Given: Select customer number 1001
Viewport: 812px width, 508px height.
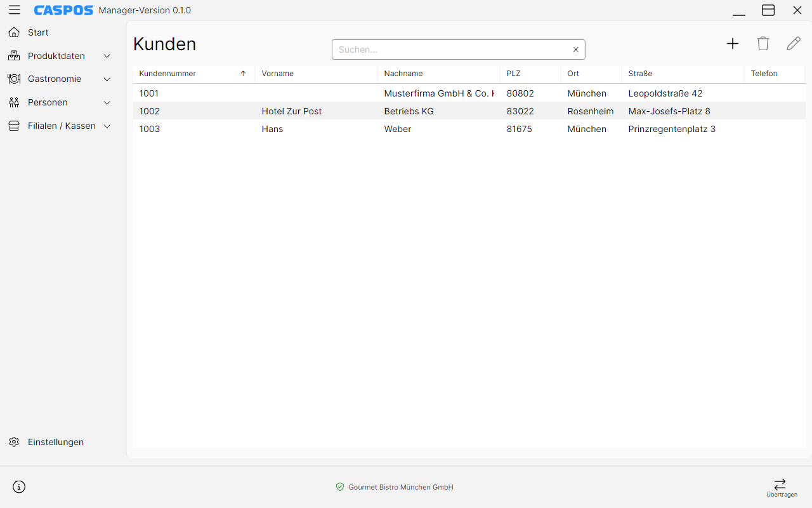Looking at the screenshot, I should pos(149,93).
